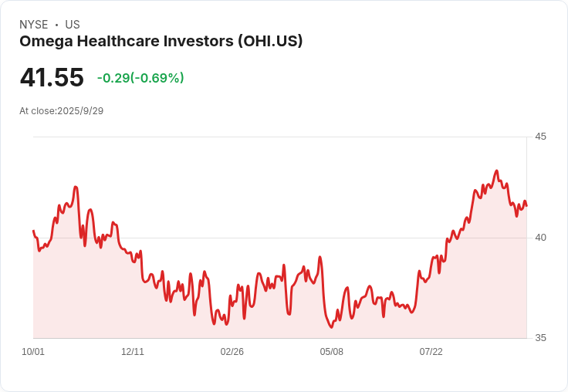Click the At close:2025/9/29 timestamp
This screenshot has height=392, width=568.
[61, 111]
